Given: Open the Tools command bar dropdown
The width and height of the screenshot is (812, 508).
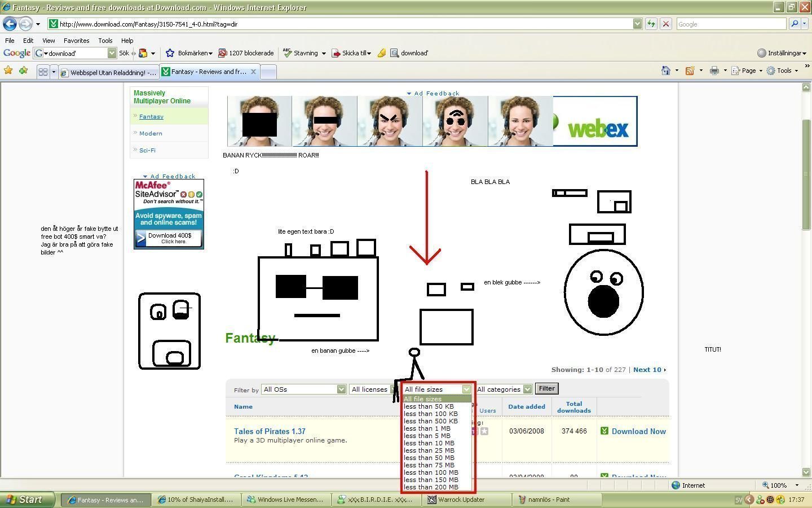Looking at the screenshot, I should [782, 71].
